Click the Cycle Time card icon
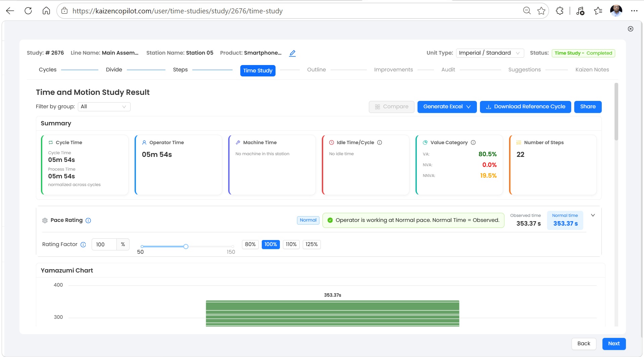Image resolution: width=644 pixels, height=357 pixels. pyautogui.click(x=51, y=142)
